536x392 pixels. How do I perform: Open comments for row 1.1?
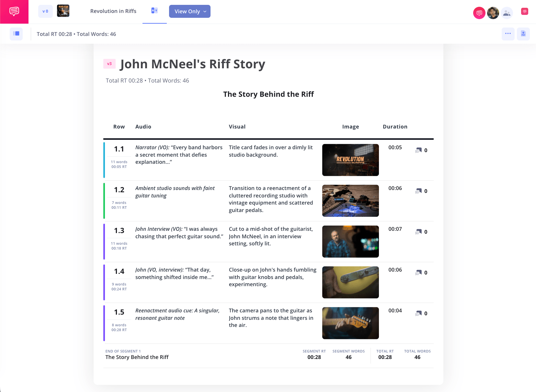421,150
